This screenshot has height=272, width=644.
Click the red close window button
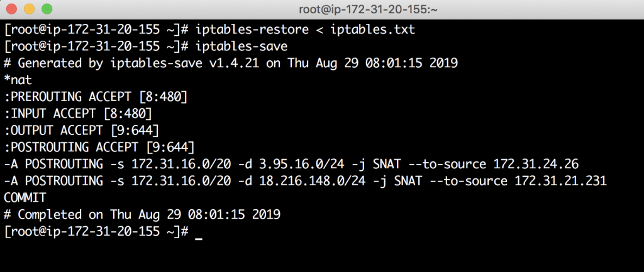[11, 9]
